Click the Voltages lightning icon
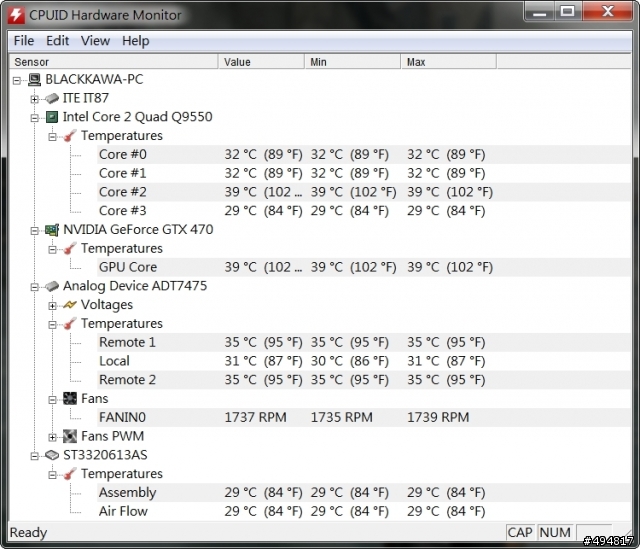Image resolution: width=640 pixels, height=549 pixels. point(70,305)
